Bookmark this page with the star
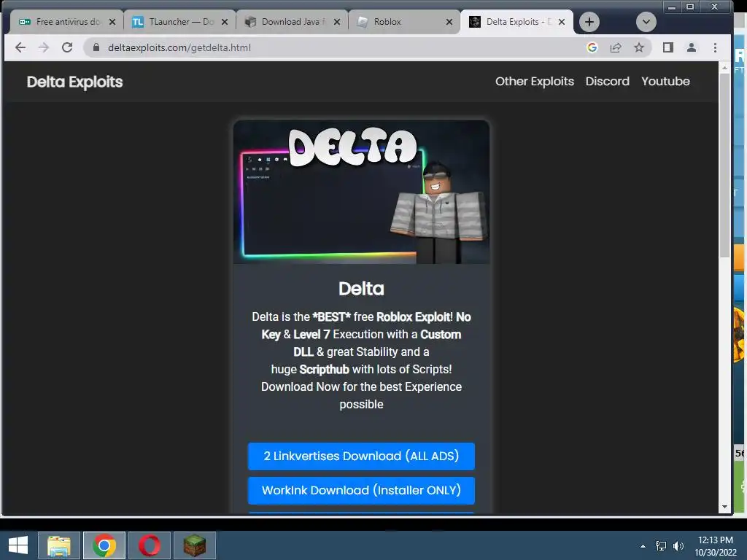 point(639,47)
